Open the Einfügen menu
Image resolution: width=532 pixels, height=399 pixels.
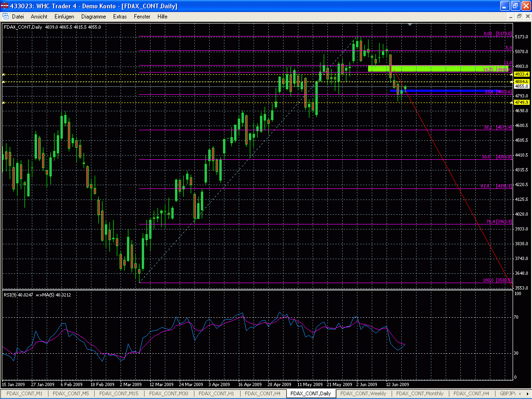[x=64, y=16]
